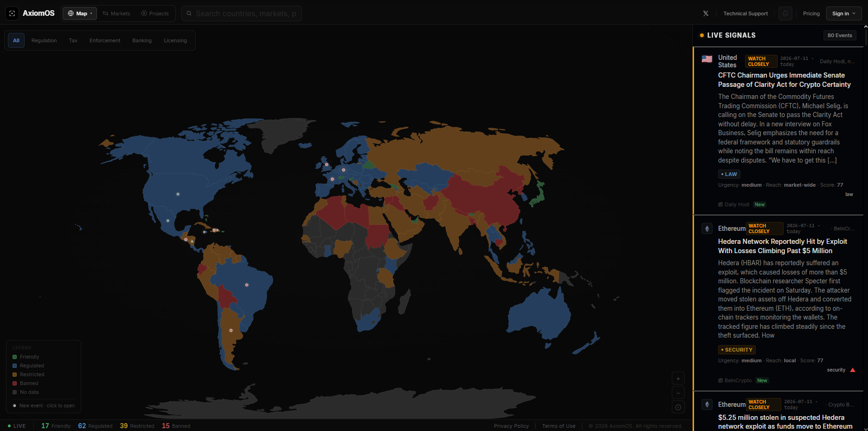Open the Map view dropdown

click(80, 13)
